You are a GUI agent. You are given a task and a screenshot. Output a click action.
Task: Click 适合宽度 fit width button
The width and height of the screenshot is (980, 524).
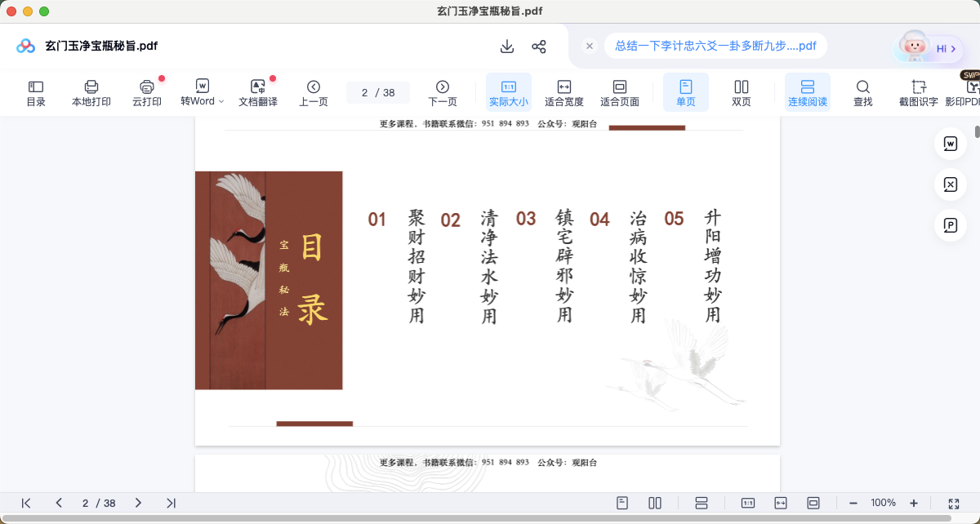[564, 93]
